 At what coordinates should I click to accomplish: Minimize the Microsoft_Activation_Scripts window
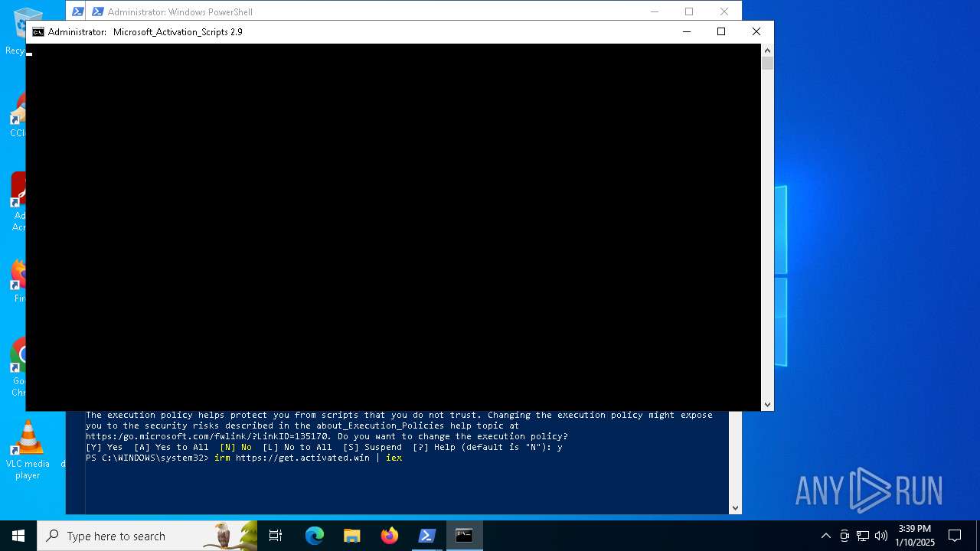(686, 32)
